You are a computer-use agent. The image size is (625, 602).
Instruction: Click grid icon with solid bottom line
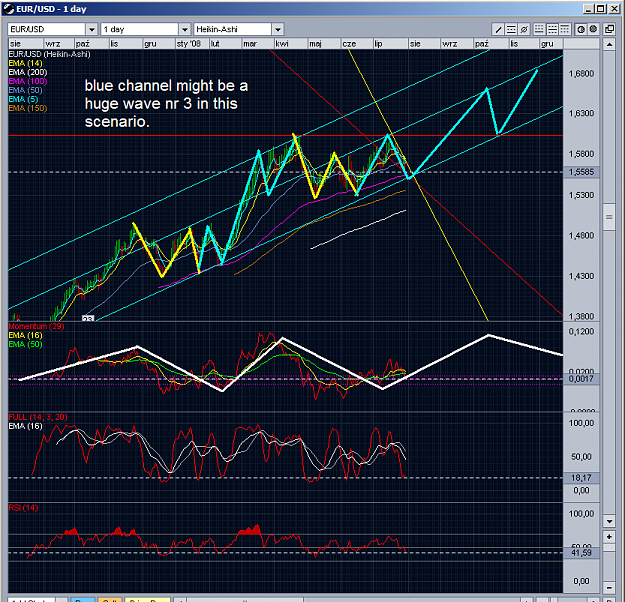(539, 29)
